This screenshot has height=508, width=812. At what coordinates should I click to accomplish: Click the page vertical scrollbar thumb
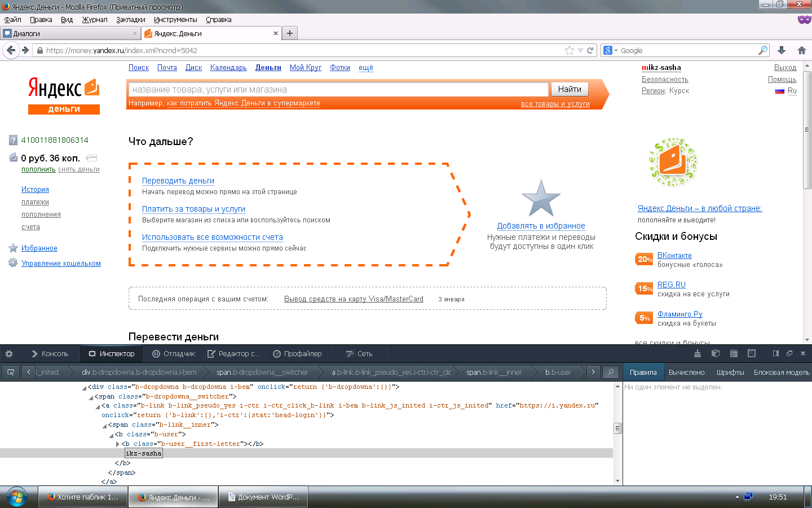807,129
